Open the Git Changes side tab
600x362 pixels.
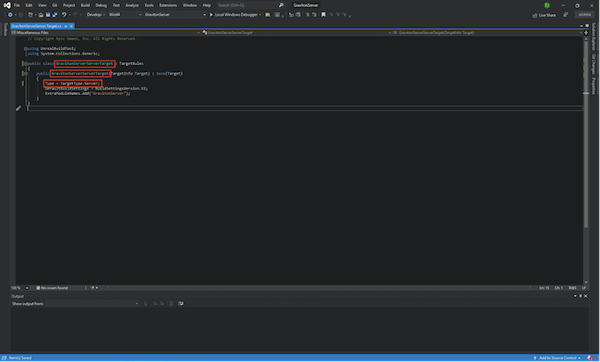(593, 64)
